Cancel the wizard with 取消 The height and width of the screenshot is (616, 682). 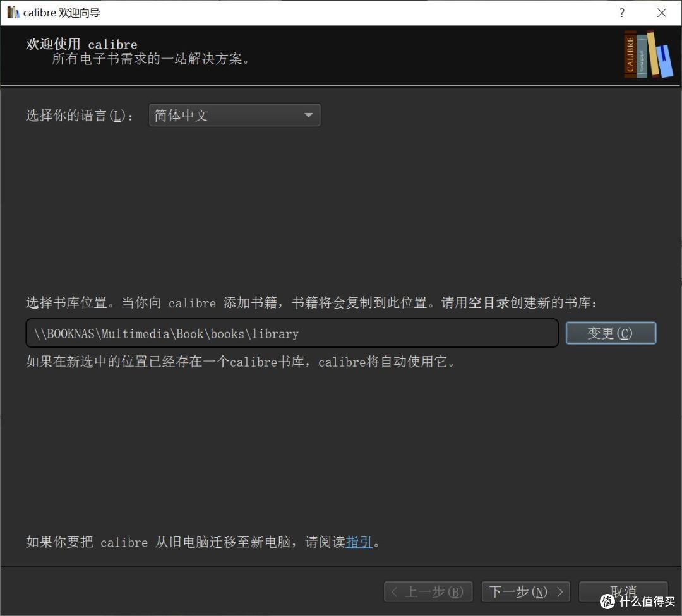[x=623, y=591]
